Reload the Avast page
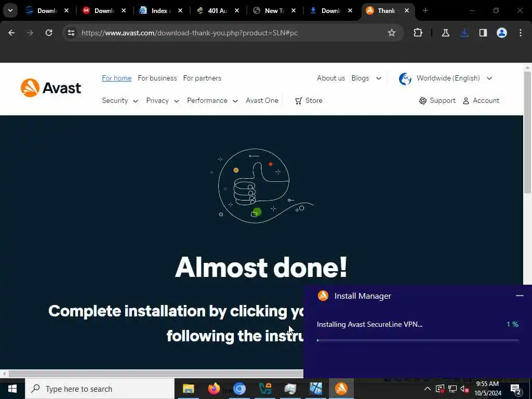Viewport: 532px width, 399px height. (49, 33)
